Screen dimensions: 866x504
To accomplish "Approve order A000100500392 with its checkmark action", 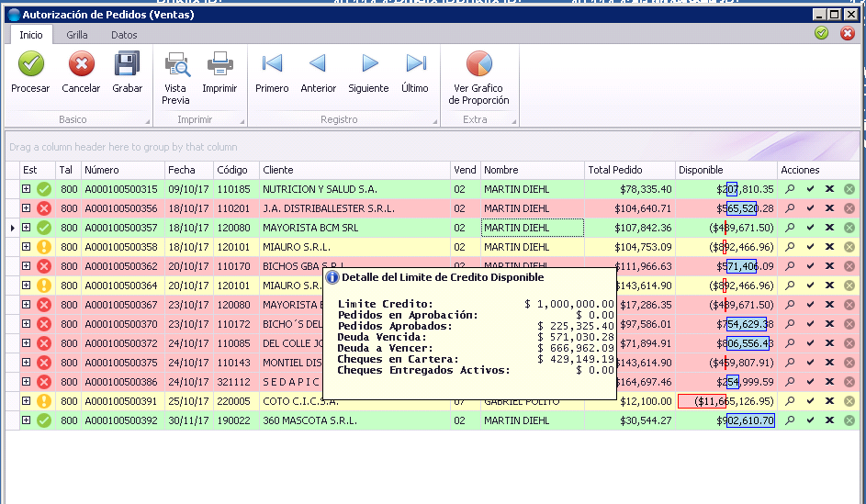I will pyautogui.click(x=810, y=420).
